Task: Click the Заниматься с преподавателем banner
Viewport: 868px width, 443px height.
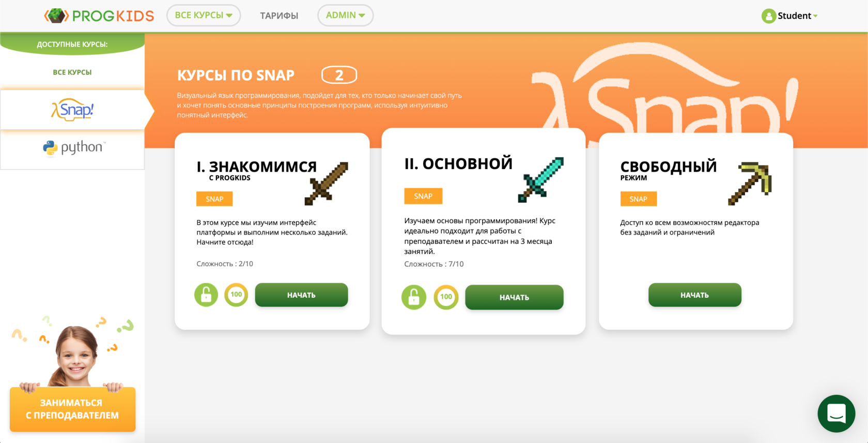Action: click(x=72, y=409)
